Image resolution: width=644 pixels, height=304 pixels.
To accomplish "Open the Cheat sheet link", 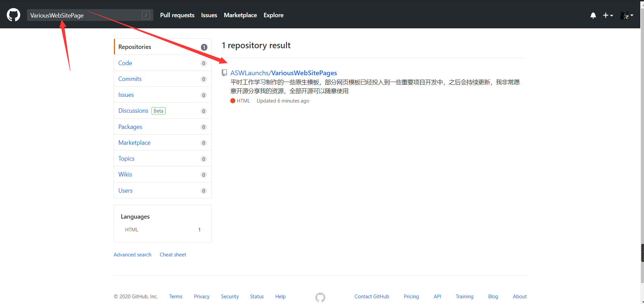I will click(173, 255).
